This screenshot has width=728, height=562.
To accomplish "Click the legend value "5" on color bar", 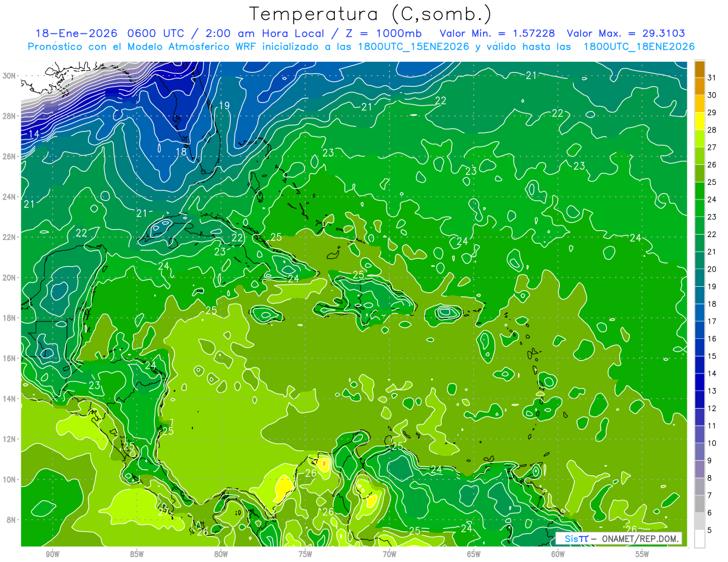I will pos(710,530).
